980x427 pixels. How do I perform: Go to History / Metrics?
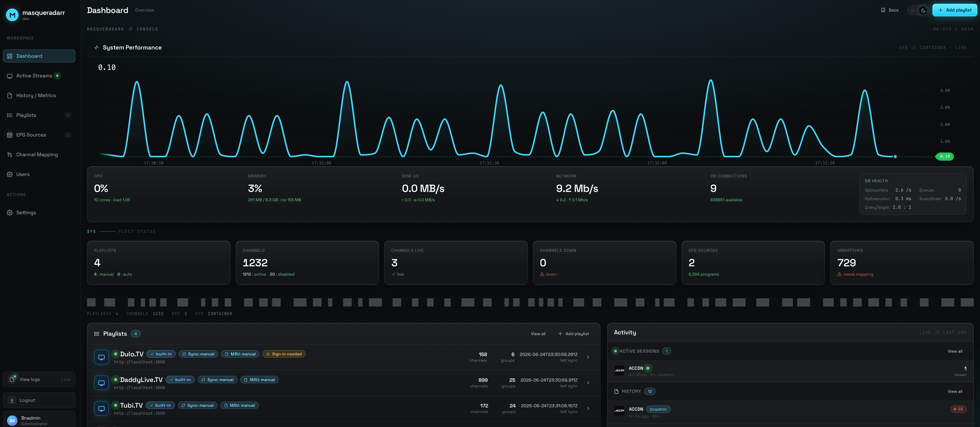pyautogui.click(x=39, y=96)
